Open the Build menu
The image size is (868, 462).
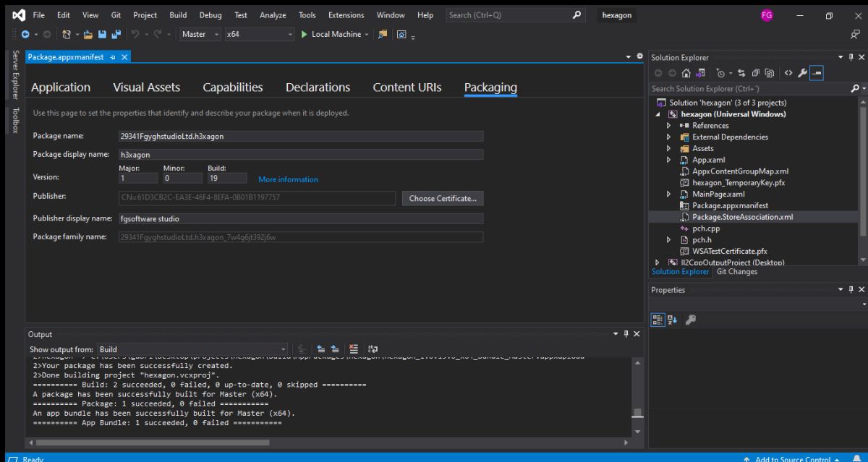coord(177,15)
